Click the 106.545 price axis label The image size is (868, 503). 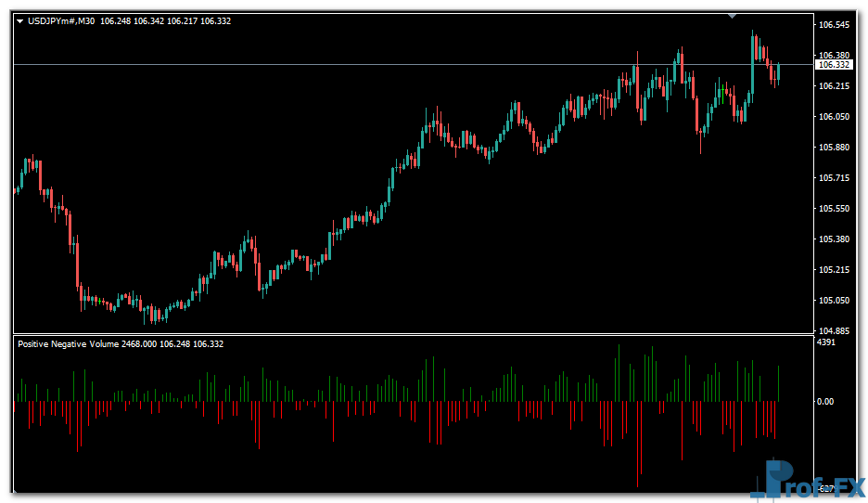pyautogui.click(x=835, y=25)
